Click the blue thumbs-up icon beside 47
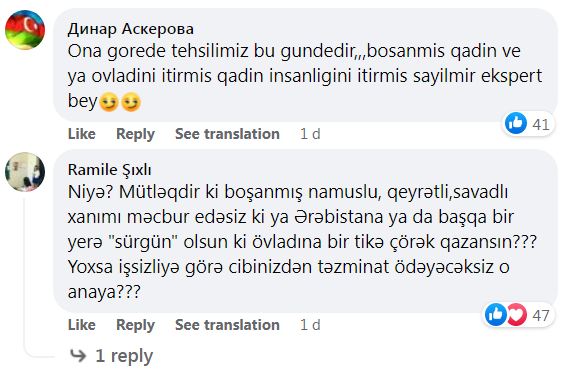The height and width of the screenshot is (375, 588). tap(496, 314)
